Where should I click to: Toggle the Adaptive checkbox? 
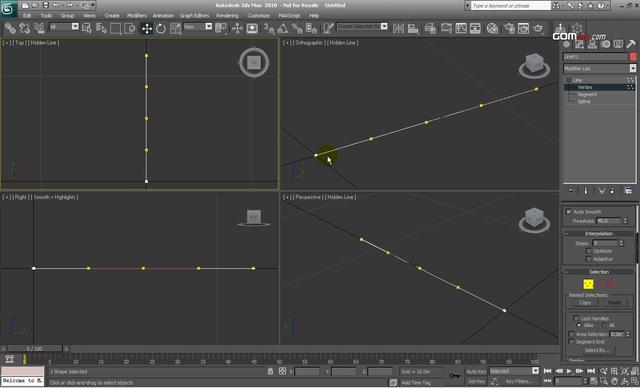(588, 259)
